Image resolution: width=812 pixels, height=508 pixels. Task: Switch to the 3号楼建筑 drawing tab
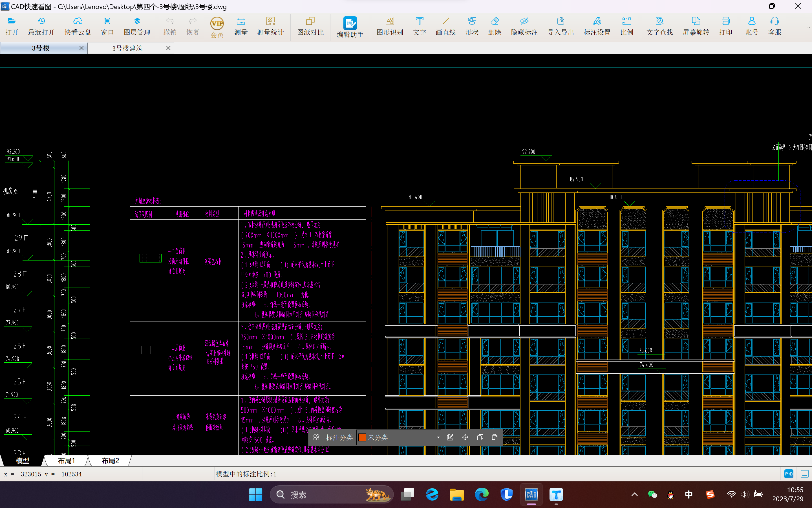click(x=127, y=48)
